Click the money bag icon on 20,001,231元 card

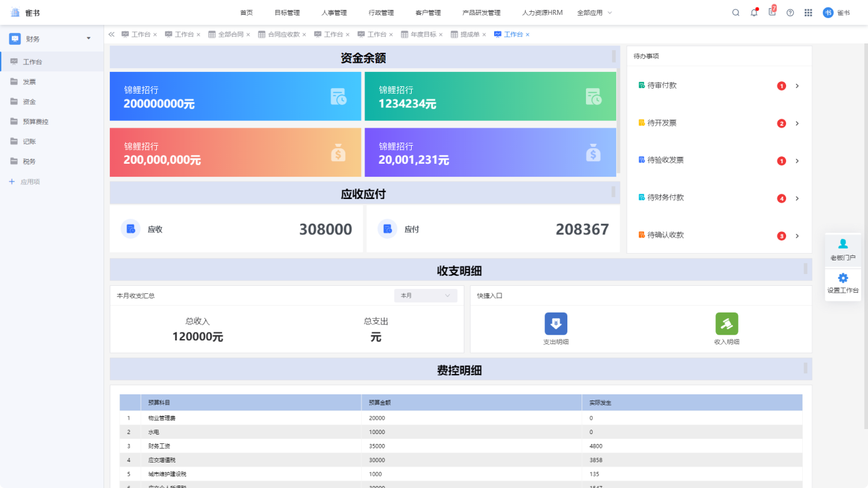pyautogui.click(x=593, y=153)
